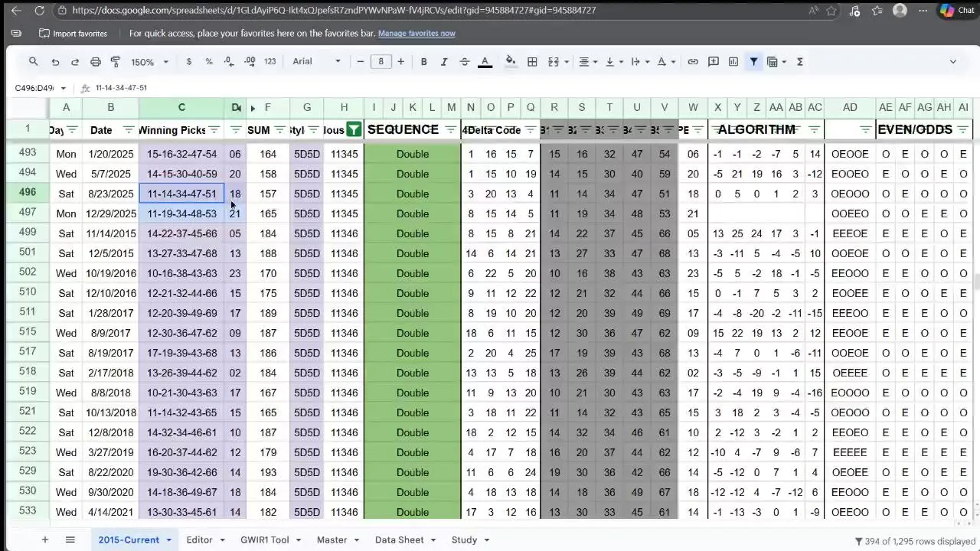Open the list of all sheets
Image resolution: width=980 pixels, height=551 pixels.
pyautogui.click(x=70, y=540)
